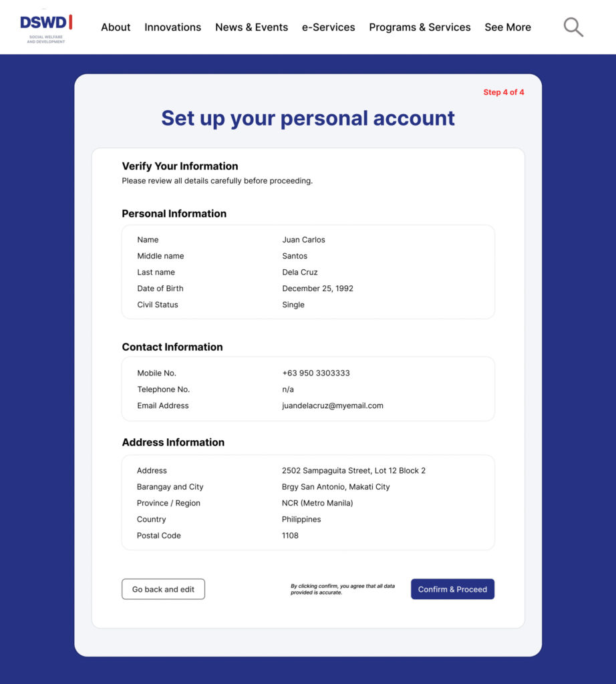Open the e-Services menu
This screenshot has width=616, height=684.
coord(328,27)
